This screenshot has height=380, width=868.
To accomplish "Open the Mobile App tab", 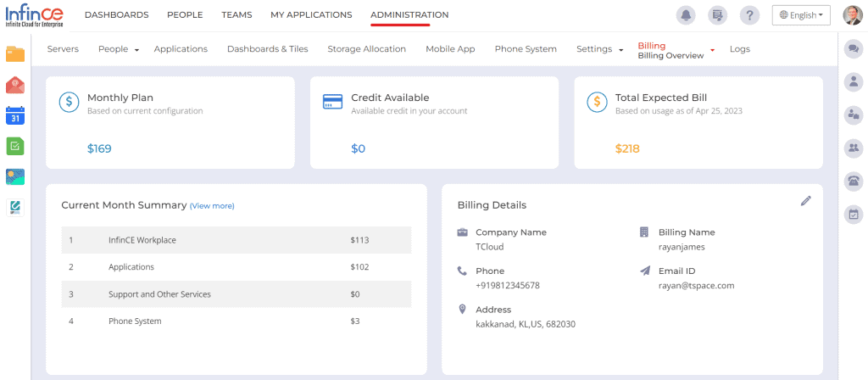I will point(450,48).
